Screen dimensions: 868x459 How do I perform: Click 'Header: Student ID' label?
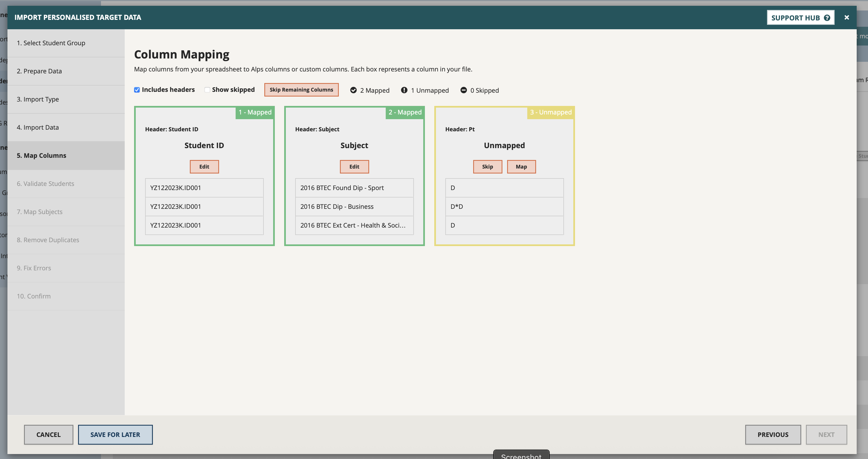[x=172, y=129]
